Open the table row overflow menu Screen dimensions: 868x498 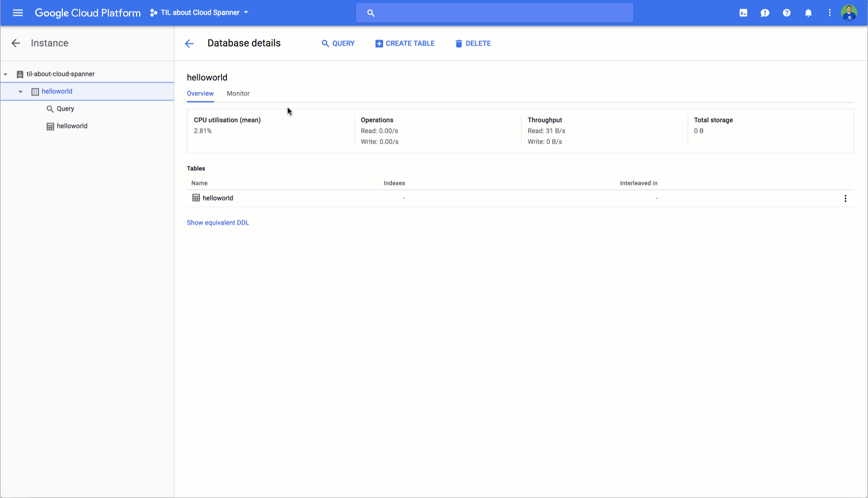[x=845, y=198]
